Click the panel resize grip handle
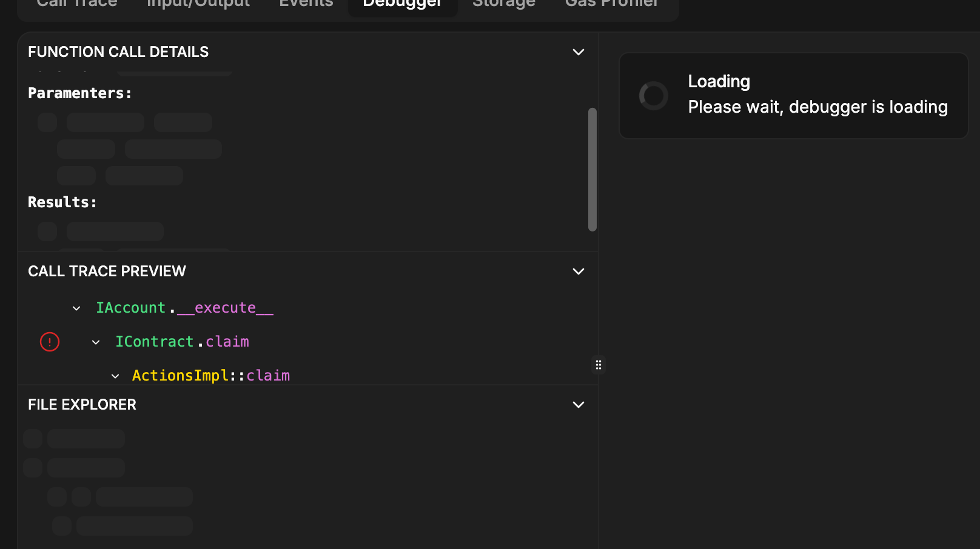 click(598, 365)
